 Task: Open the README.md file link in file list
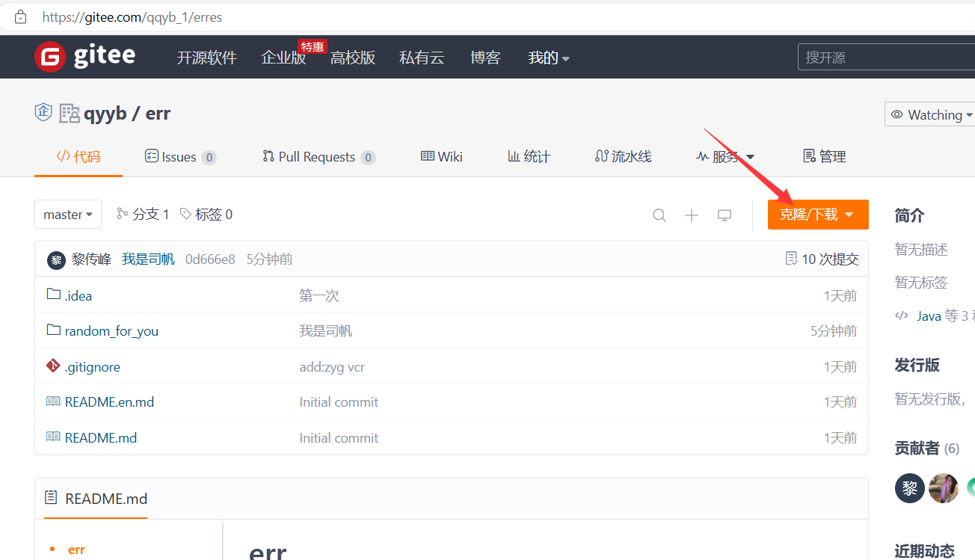101,437
